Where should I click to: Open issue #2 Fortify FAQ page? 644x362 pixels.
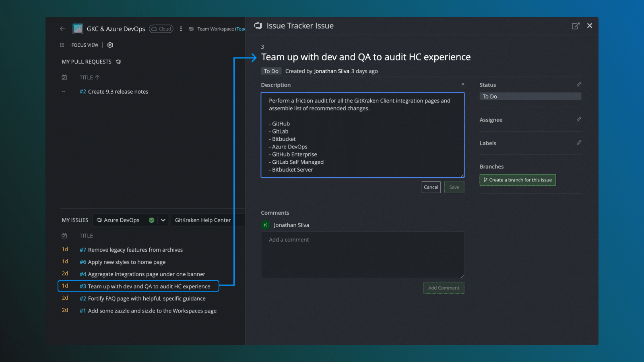click(x=142, y=298)
